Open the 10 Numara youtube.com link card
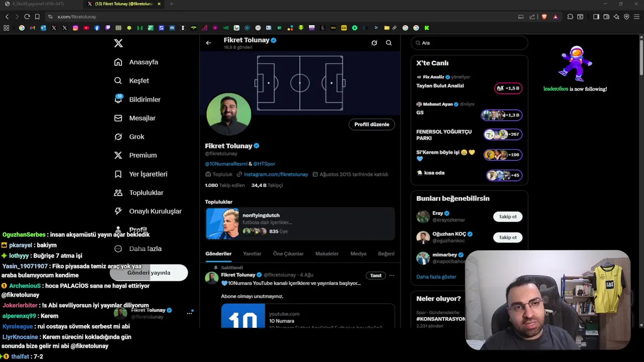Image resolution: width=644 pixels, height=362 pixels. (308, 316)
